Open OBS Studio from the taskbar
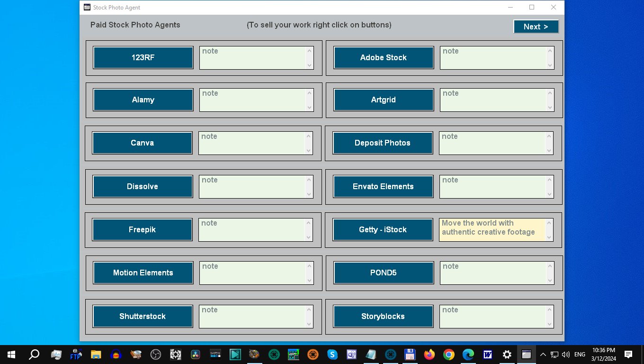The width and height of the screenshot is (644, 364). [x=156, y=354]
